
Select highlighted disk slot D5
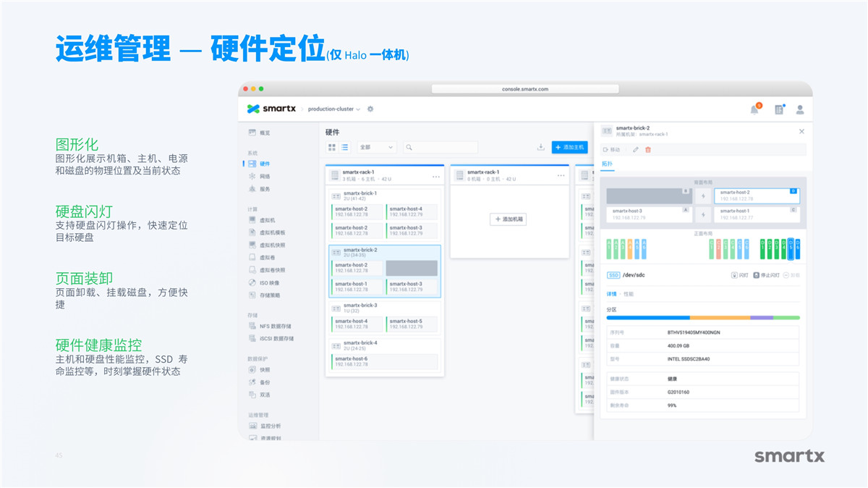pos(790,248)
